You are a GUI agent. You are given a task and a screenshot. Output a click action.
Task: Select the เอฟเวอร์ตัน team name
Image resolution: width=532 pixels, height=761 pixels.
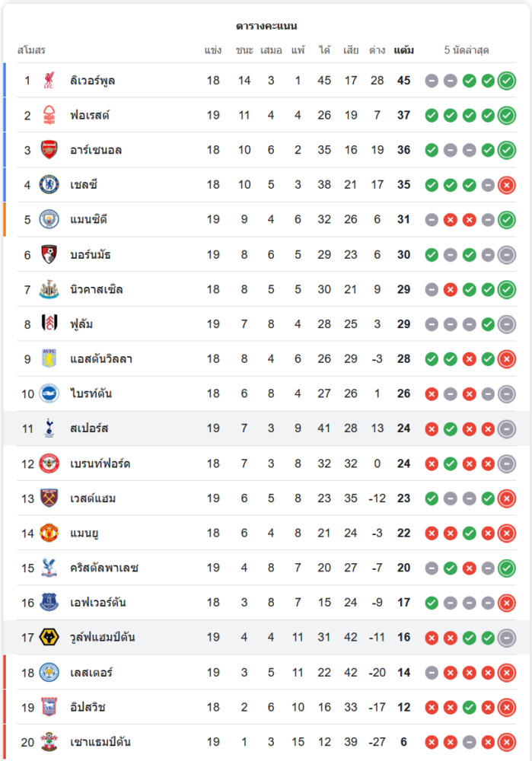(x=97, y=603)
